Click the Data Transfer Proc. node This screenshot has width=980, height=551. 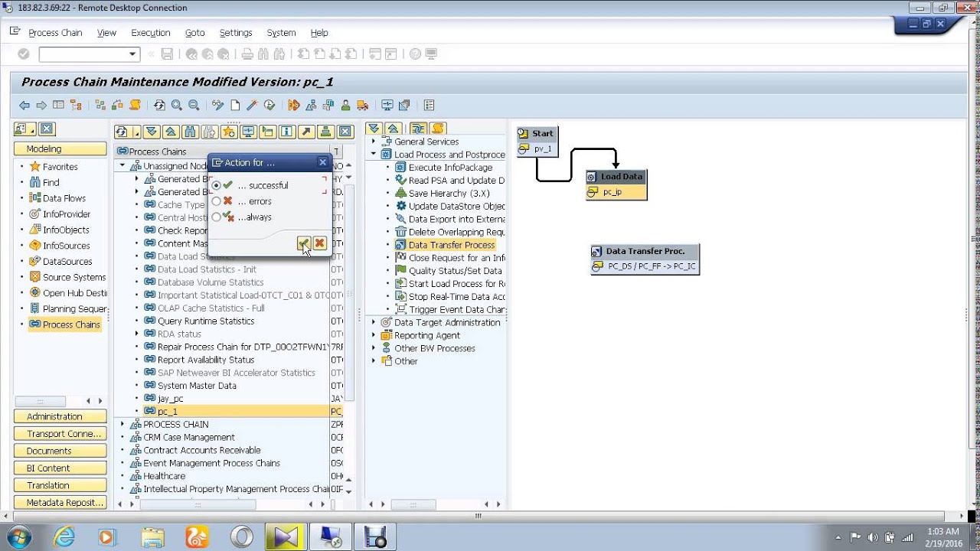[645, 259]
